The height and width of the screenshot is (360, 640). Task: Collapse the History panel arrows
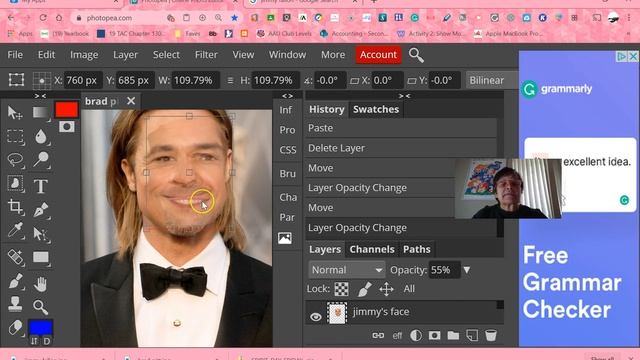404,96
